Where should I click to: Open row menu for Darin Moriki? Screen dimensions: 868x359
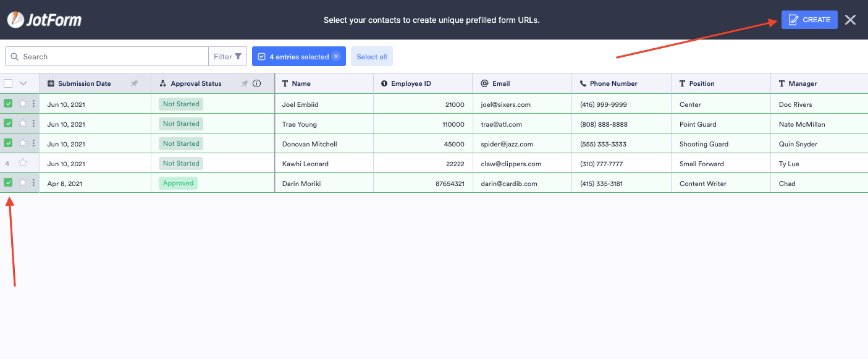point(33,183)
